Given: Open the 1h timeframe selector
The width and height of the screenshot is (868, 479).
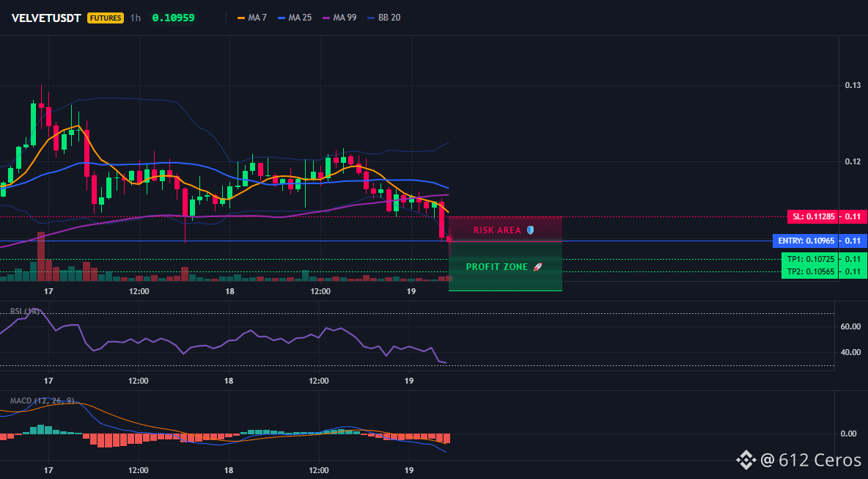Looking at the screenshot, I should click(135, 18).
